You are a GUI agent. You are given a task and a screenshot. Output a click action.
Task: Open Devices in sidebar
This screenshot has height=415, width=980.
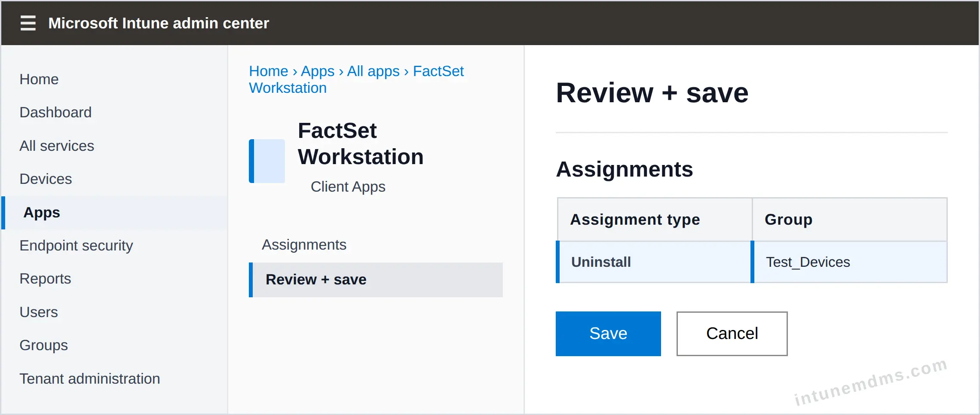pos(46,179)
